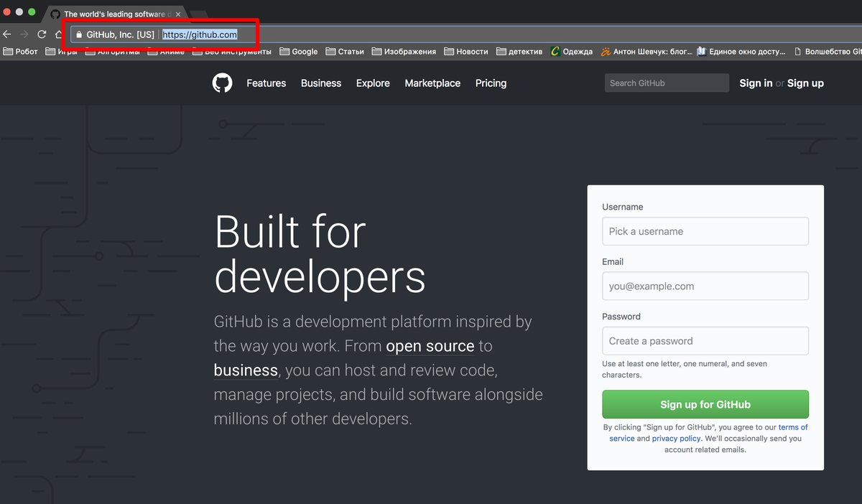The image size is (862, 504).
Task: Focus the Search GitHub field
Action: (667, 83)
